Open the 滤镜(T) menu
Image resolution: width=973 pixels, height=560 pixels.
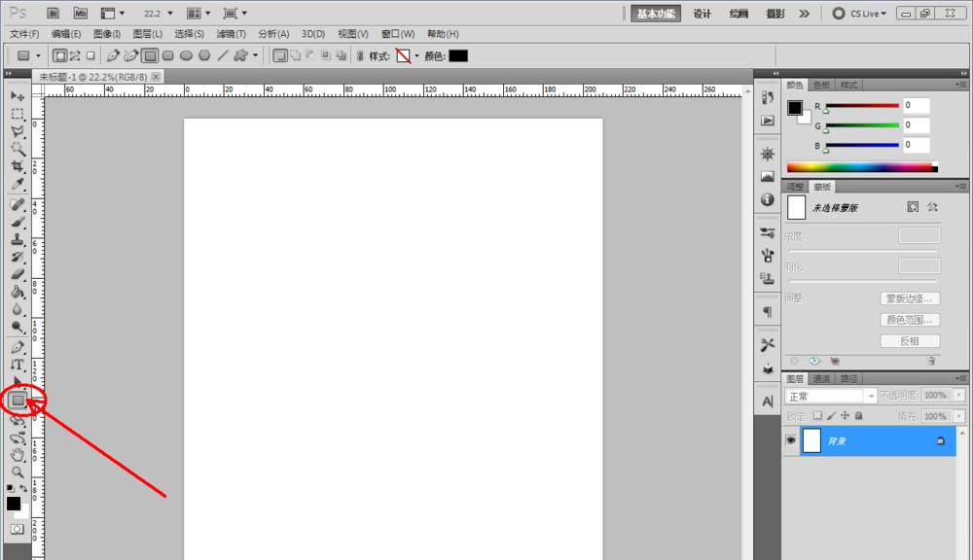[x=231, y=33]
